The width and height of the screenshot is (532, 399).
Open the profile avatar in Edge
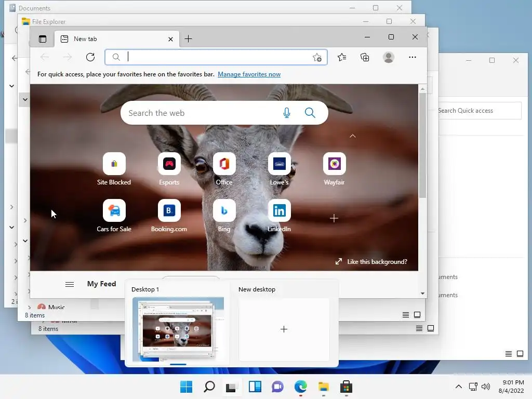click(389, 57)
